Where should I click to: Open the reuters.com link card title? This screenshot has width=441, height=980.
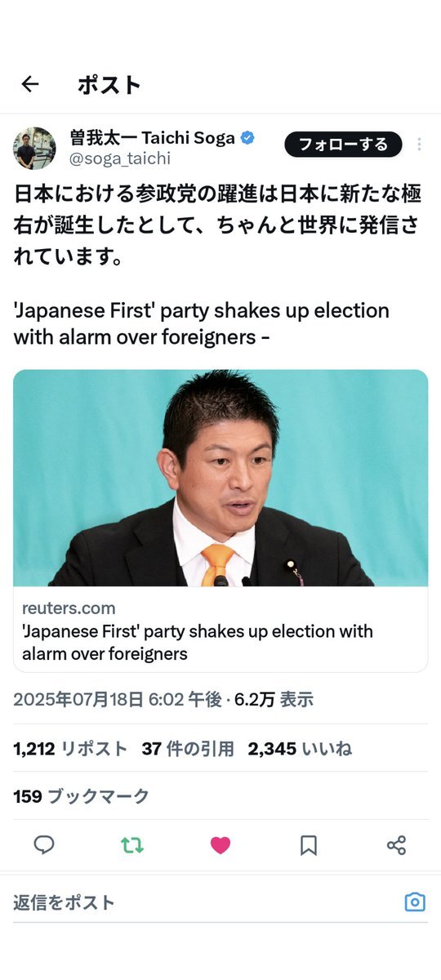click(198, 642)
